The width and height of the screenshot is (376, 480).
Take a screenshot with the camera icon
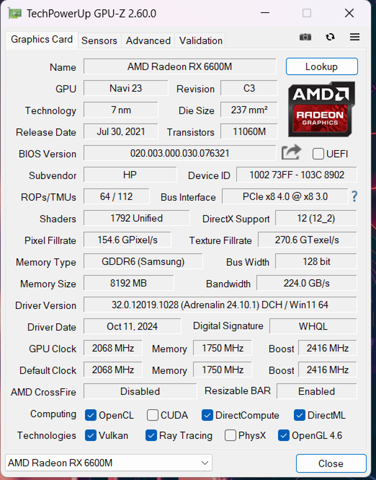pos(305,37)
